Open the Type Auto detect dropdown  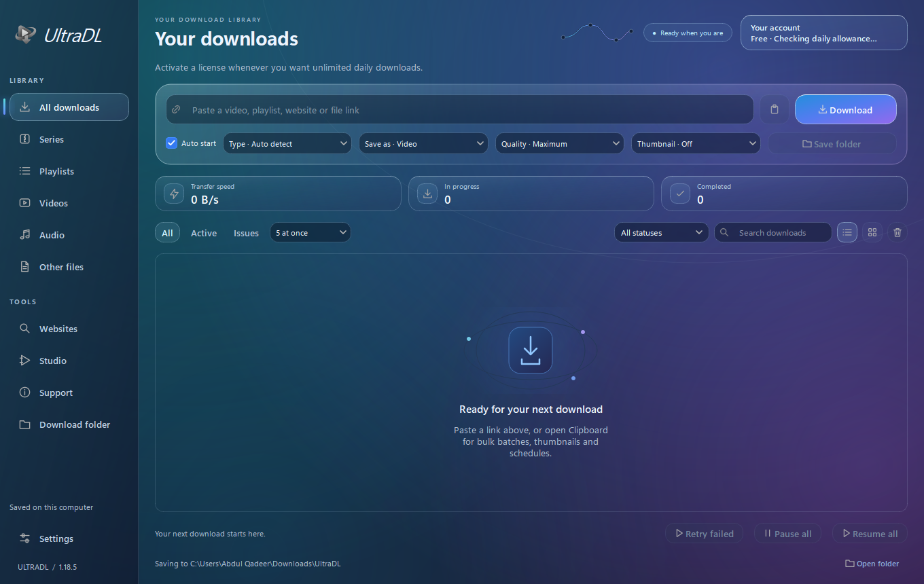(x=287, y=143)
